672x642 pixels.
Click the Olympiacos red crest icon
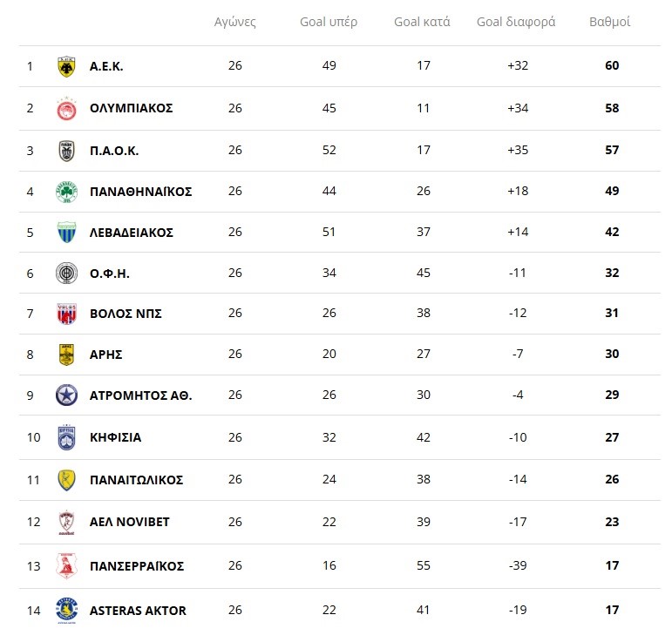point(66,108)
